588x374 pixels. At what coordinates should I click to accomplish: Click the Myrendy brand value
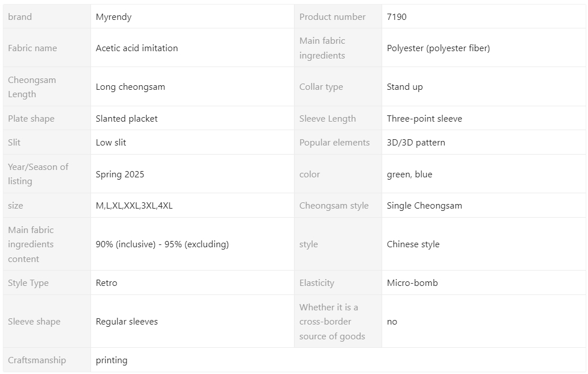pos(114,17)
